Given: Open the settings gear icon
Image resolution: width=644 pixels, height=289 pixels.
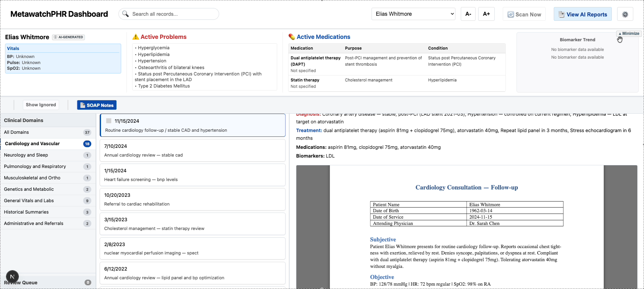Looking at the screenshot, I should [625, 14].
